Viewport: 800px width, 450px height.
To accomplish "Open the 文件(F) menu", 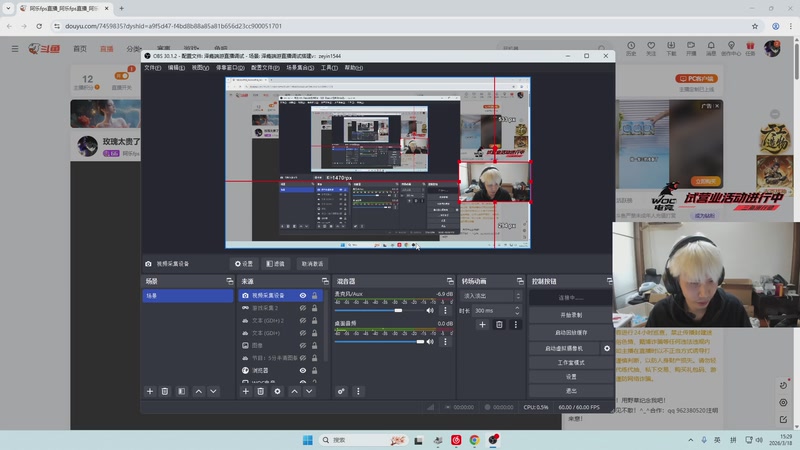I will pos(152,68).
